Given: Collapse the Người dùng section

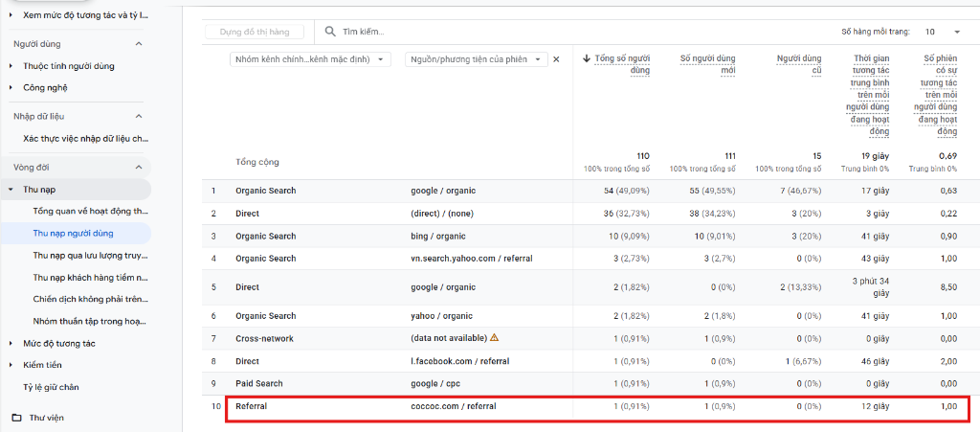Looking at the screenshot, I should tap(139, 44).
